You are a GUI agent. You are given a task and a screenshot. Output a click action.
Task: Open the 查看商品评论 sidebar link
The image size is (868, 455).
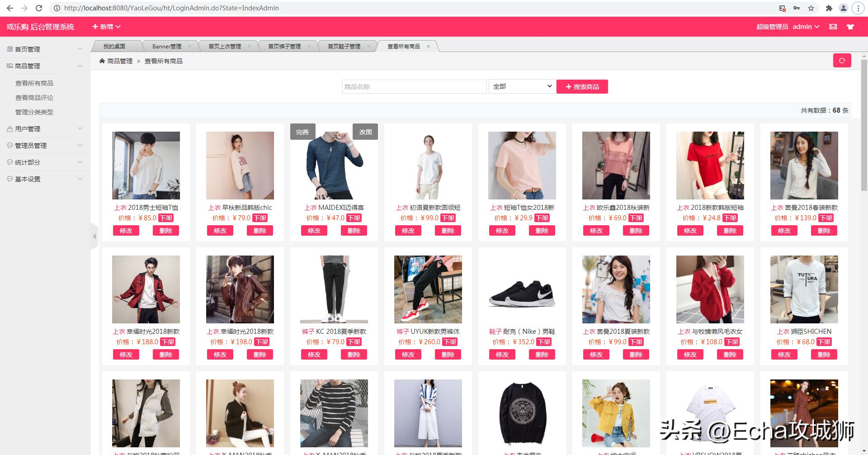34,97
